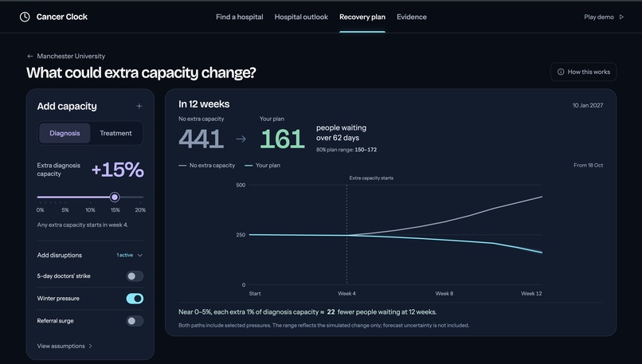Click the +15% capacity value
The width and height of the screenshot is (642, 364).
118,170
